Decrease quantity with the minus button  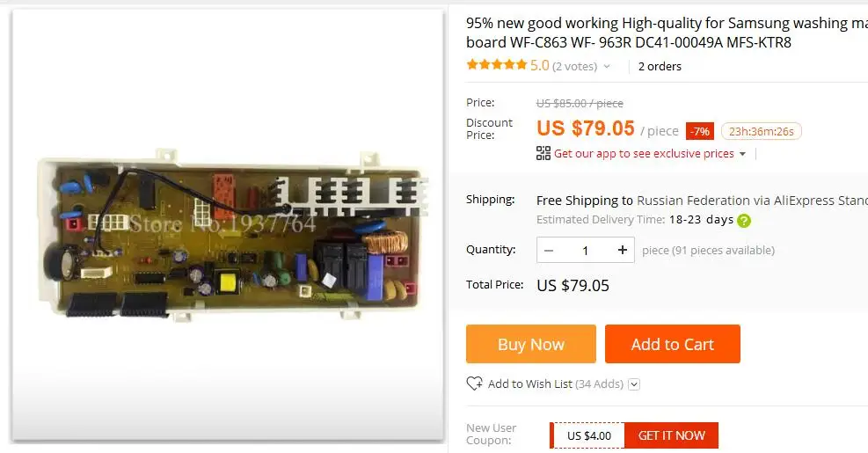549,251
